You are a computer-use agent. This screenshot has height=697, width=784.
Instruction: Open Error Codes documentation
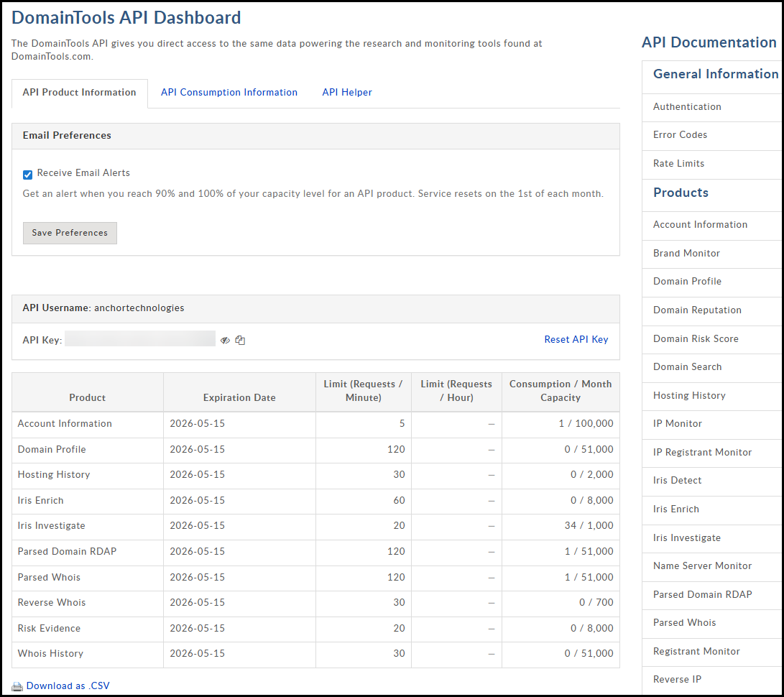click(x=680, y=134)
